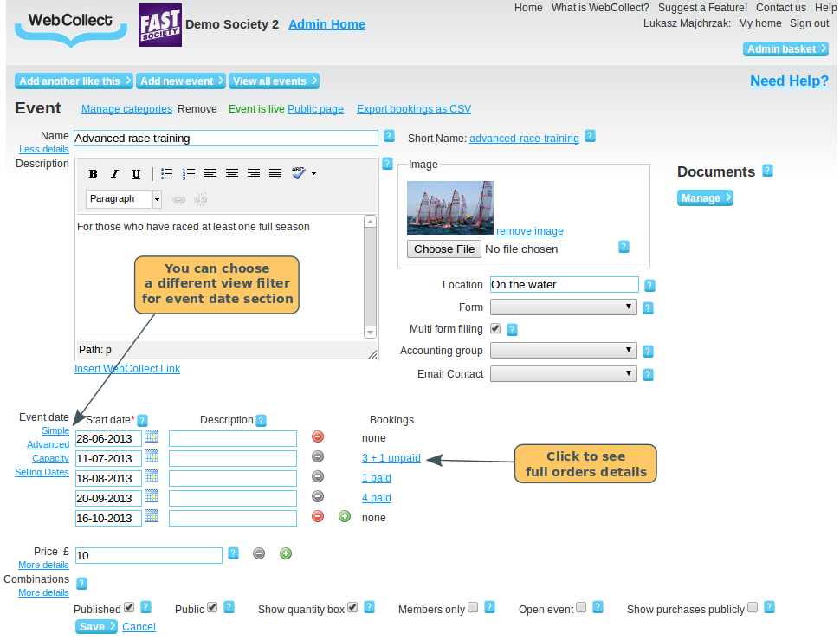Add a new event date row with green plus
The width and height of the screenshot is (840, 640).
(x=344, y=515)
